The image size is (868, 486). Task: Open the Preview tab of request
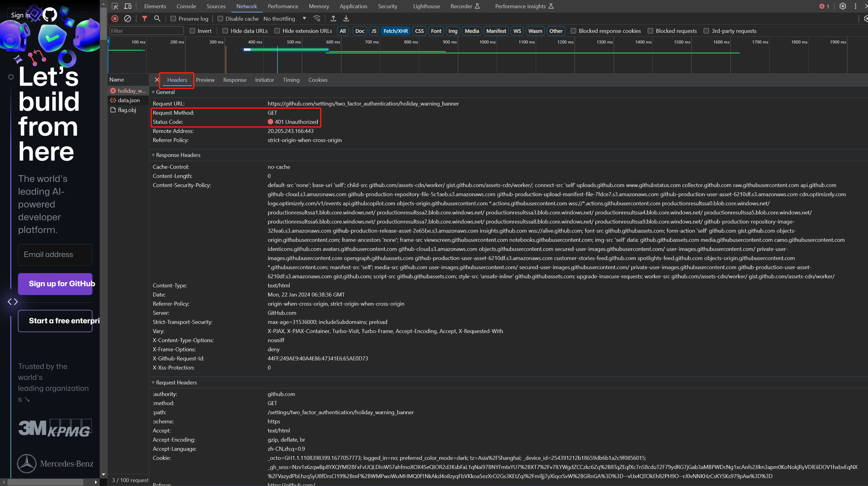pyautogui.click(x=205, y=80)
